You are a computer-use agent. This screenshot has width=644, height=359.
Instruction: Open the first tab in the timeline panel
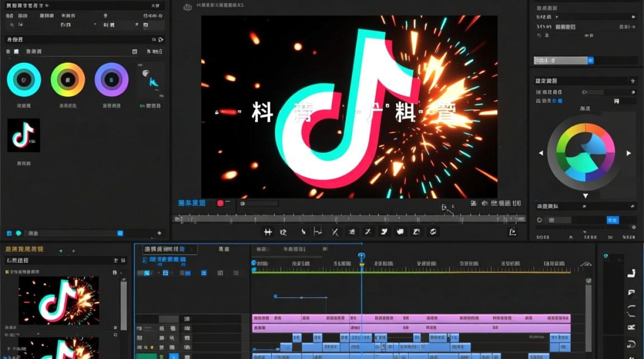(x=165, y=249)
